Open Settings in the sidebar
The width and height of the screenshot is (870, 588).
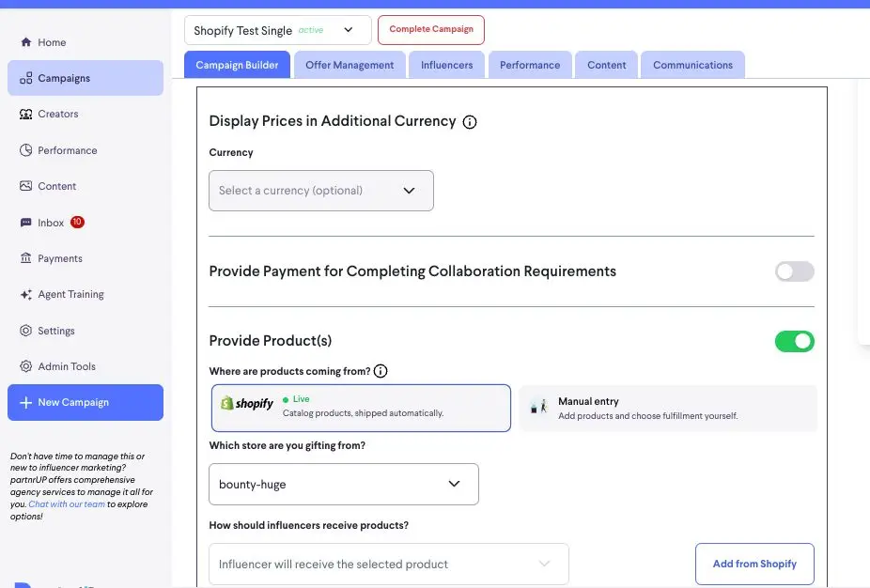click(x=85, y=331)
